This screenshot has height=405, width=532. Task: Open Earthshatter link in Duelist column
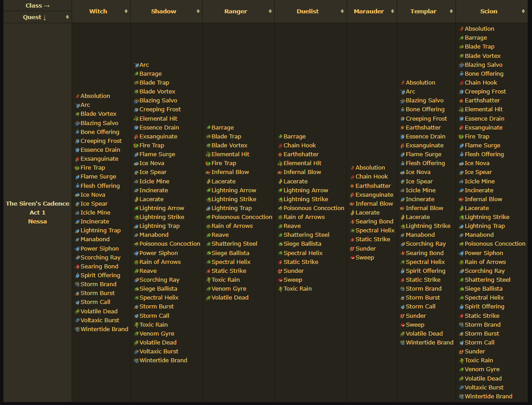click(301, 154)
